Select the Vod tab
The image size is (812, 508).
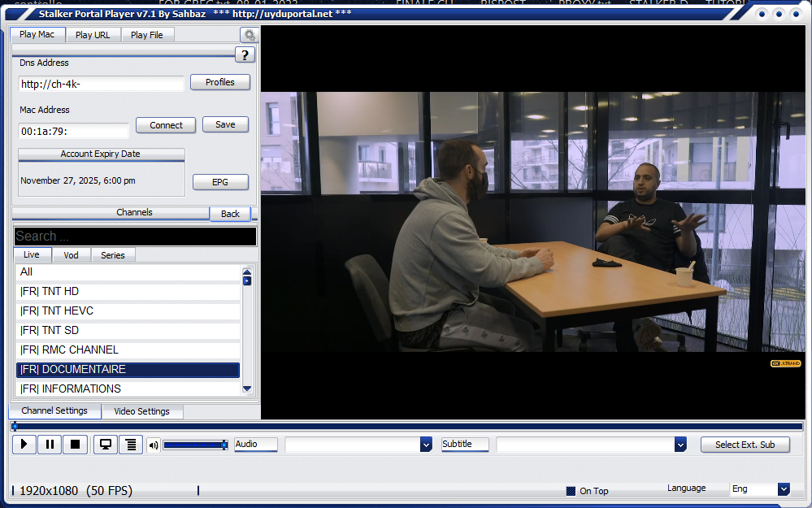tap(72, 255)
